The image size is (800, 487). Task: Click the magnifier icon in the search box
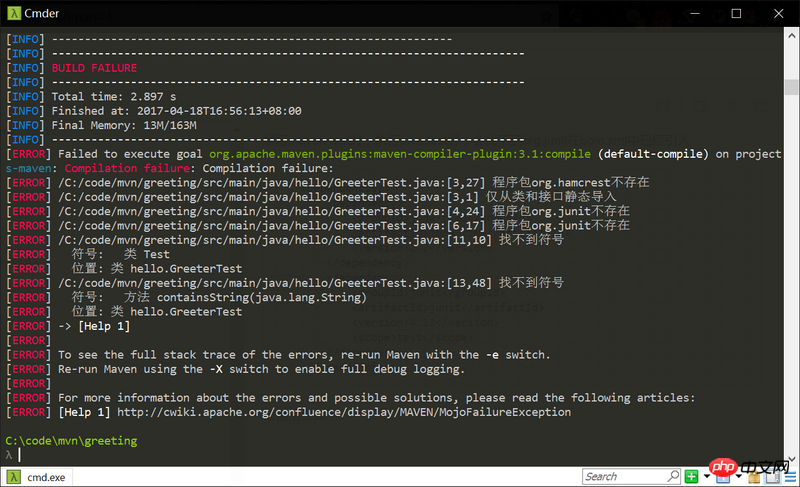click(x=673, y=477)
